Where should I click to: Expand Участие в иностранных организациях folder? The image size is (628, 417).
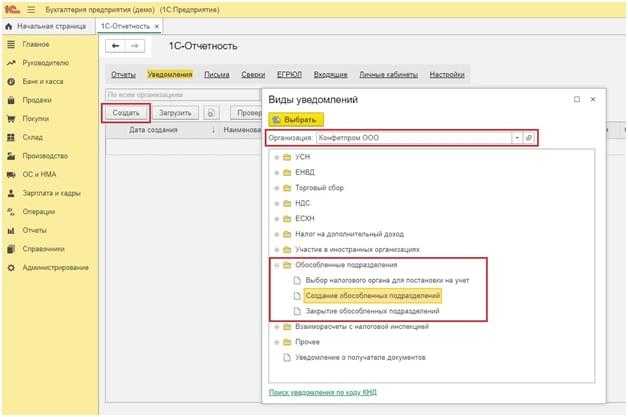[276, 250]
